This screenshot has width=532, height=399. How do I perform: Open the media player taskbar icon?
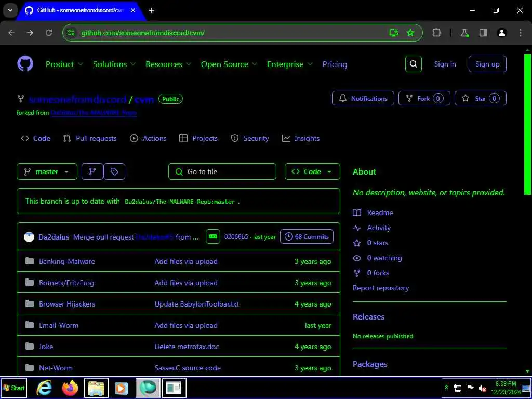[x=122, y=388]
